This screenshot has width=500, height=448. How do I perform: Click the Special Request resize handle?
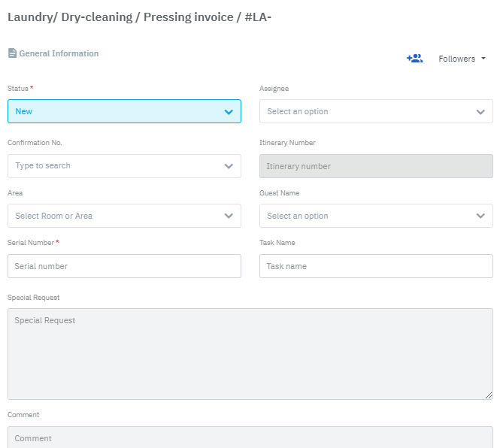point(488,395)
